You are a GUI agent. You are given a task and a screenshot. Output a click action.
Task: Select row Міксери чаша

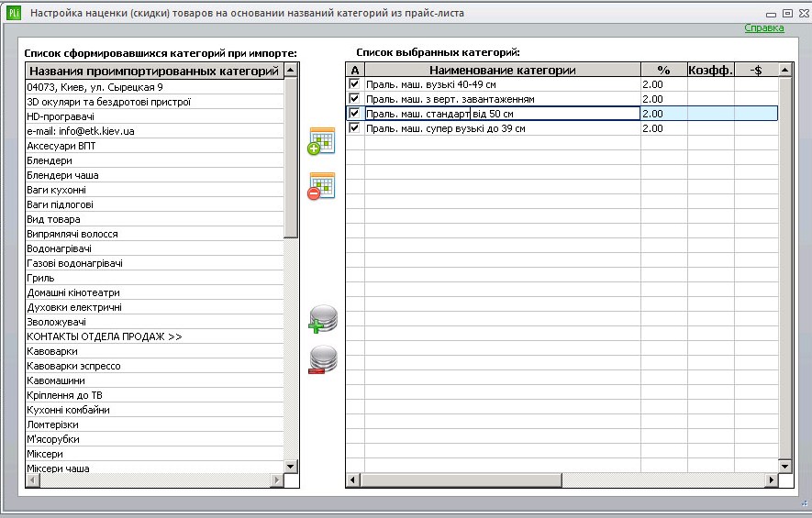(154, 468)
